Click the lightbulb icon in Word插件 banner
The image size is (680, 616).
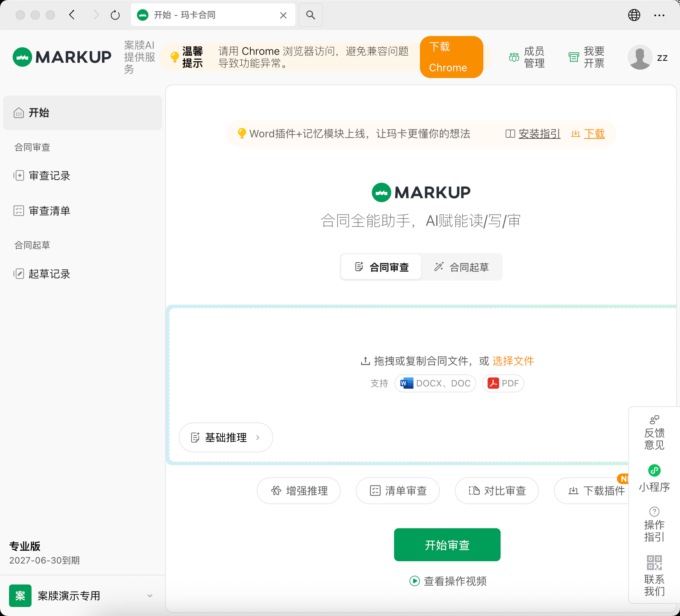click(242, 134)
